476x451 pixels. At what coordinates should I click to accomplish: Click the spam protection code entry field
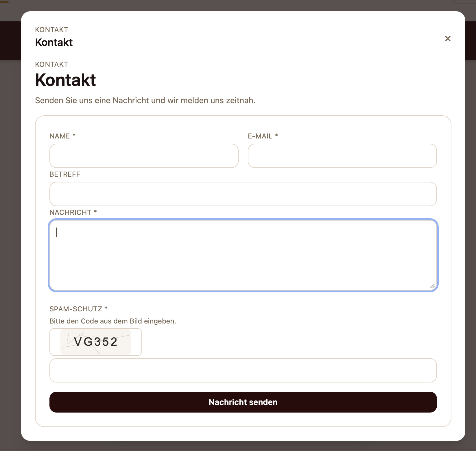243,370
